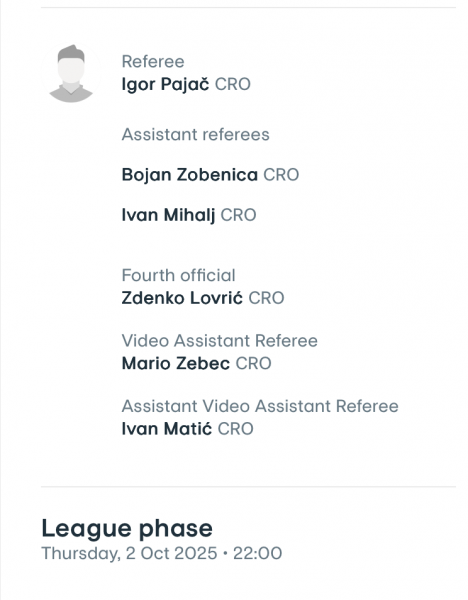Click the Fourth official label
468x600 pixels.
pyautogui.click(x=178, y=276)
